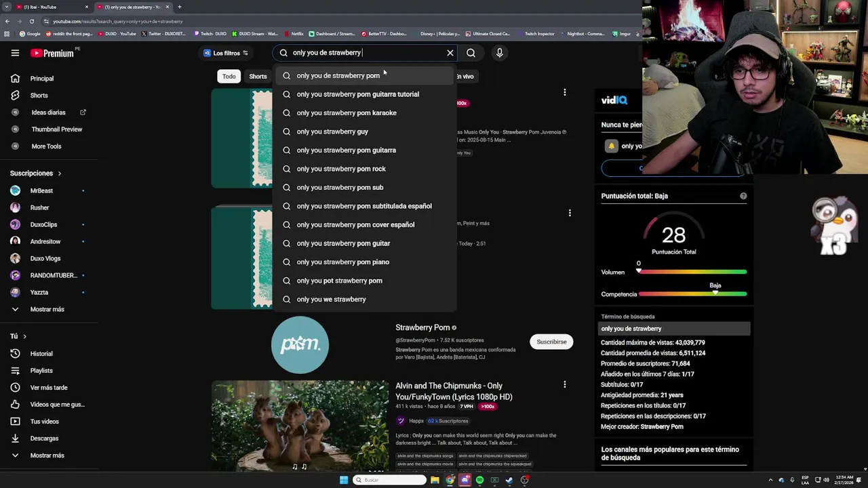Click the YouTube Premium logo
This screenshot has width=868, height=488.
pyautogui.click(x=52, y=53)
